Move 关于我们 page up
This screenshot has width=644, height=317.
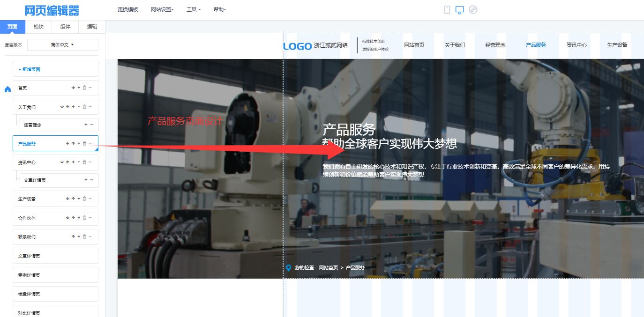[67, 107]
